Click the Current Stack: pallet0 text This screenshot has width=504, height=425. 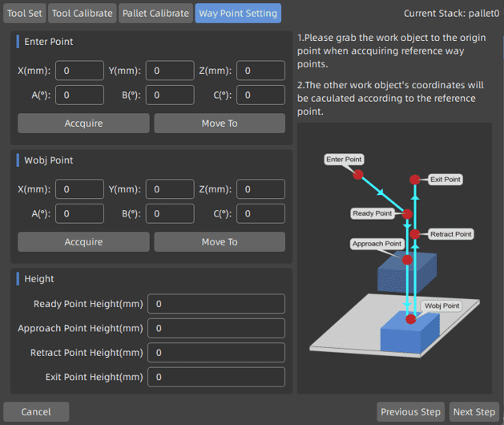click(x=451, y=13)
